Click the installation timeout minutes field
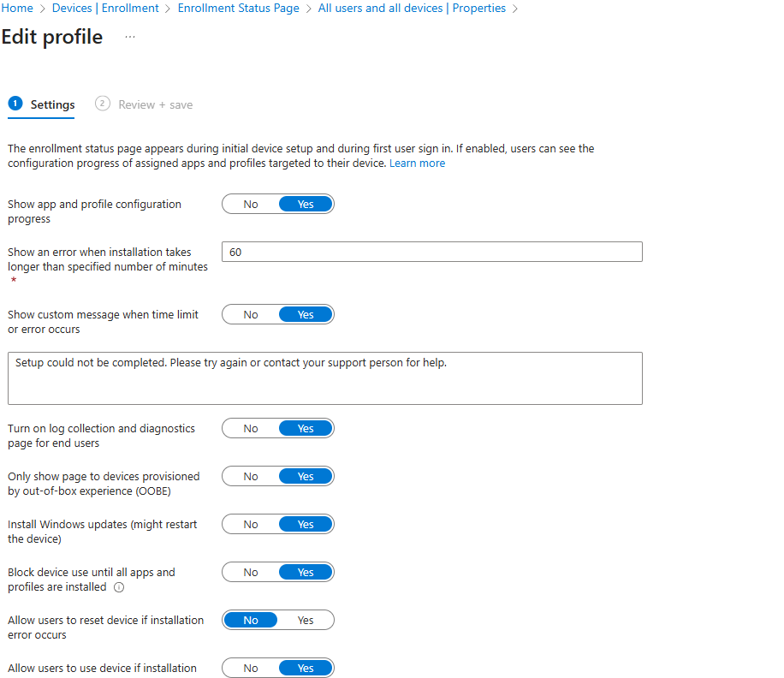The height and width of the screenshot is (678, 784). (x=431, y=252)
